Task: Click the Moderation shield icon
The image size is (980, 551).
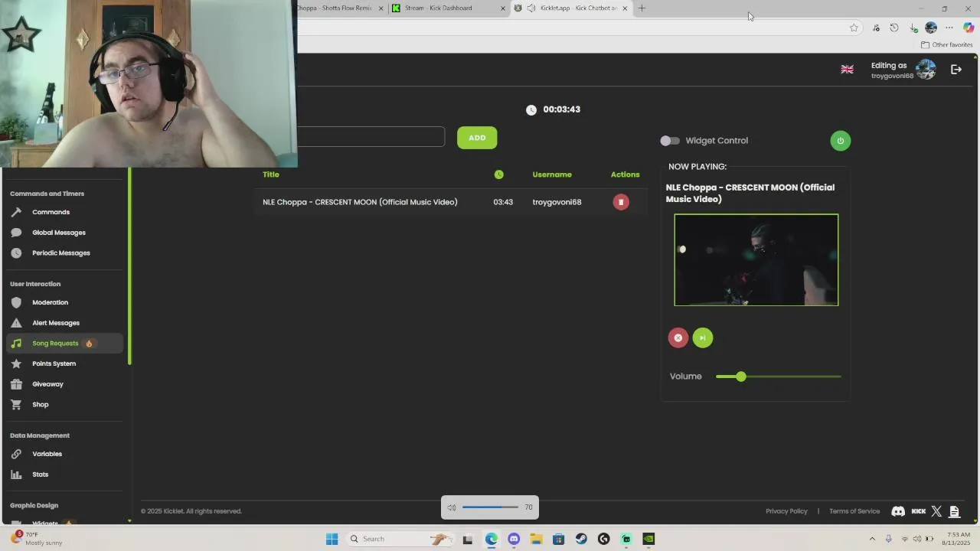Action: click(16, 302)
